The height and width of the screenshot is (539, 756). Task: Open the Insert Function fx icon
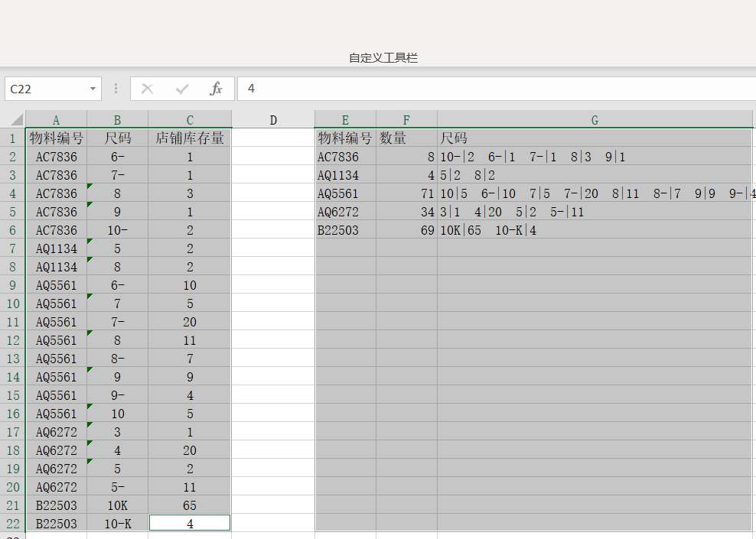[x=216, y=89]
